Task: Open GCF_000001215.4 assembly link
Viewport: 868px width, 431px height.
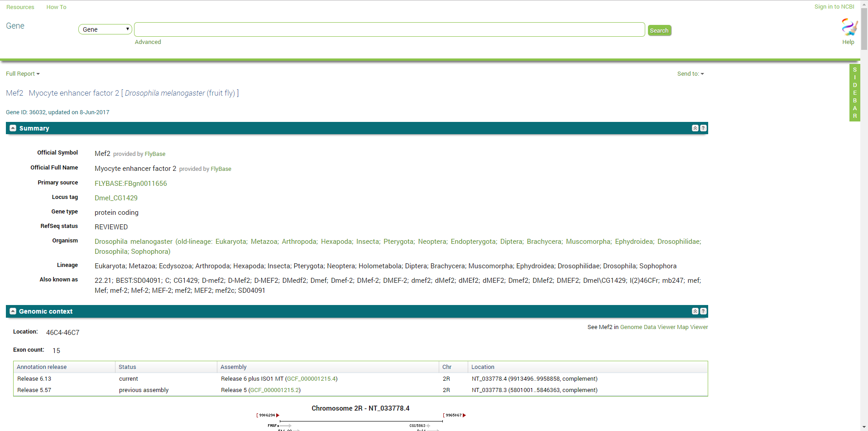Action: (x=311, y=379)
